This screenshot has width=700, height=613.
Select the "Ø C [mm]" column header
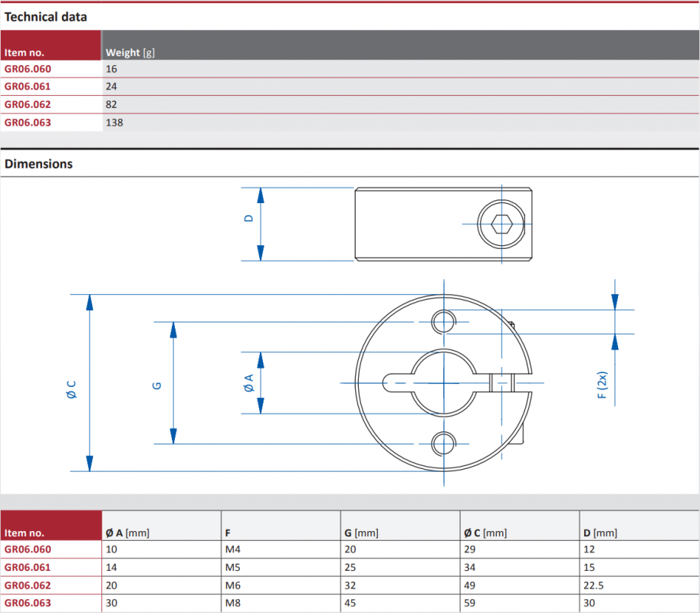pos(485,533)
